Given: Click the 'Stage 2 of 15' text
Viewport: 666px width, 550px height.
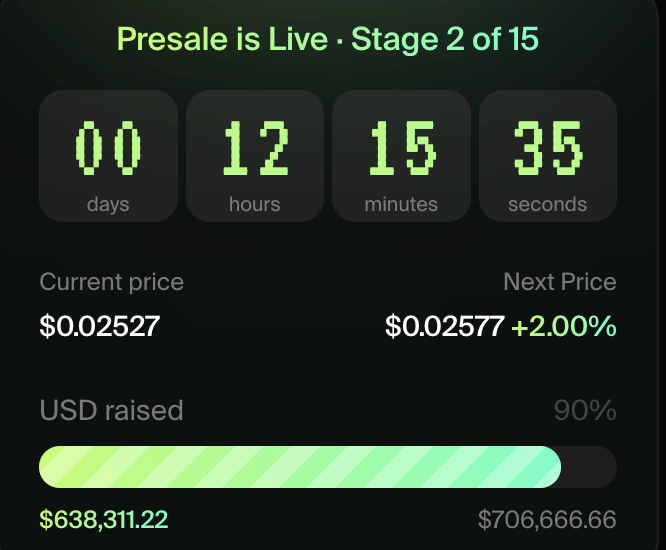Looking at the screenshot, I should (445, 40).
